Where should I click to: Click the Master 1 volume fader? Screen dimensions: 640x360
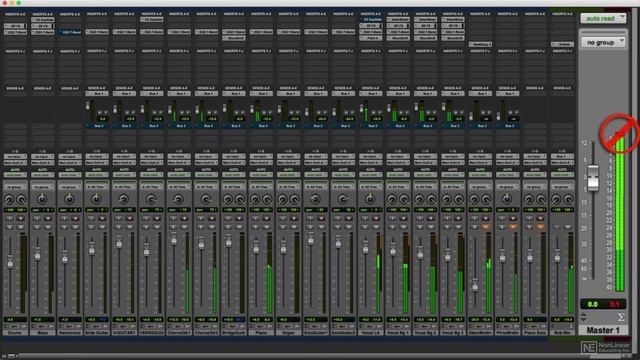coord(593,178)
